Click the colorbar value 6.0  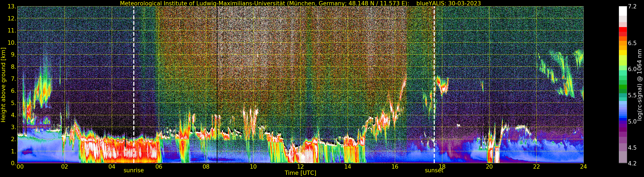pos(632,69)
